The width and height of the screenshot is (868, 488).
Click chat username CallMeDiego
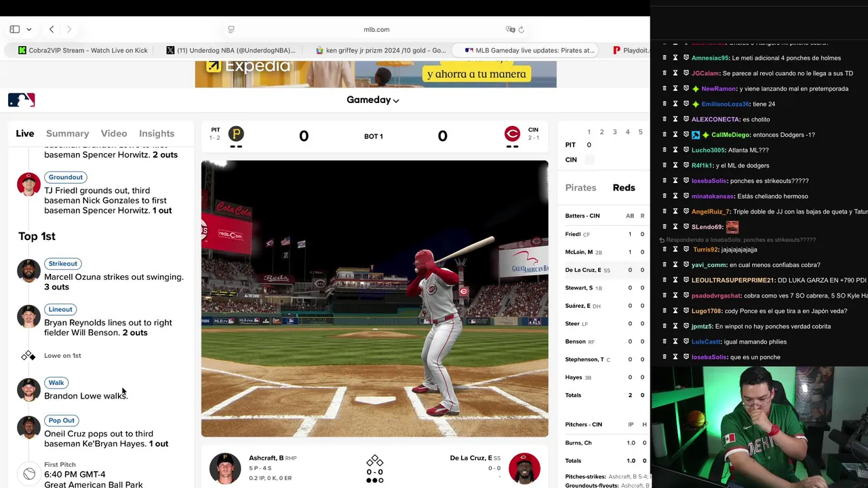pos(730,134)
